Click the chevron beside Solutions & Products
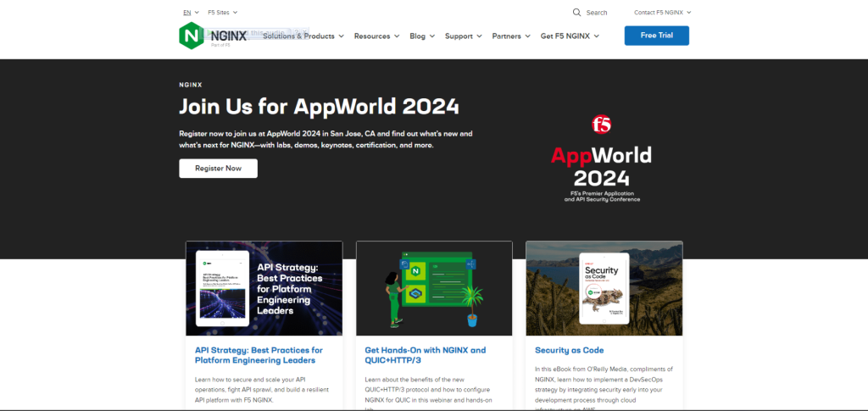Image resolution: width=868 pixels, height=411 pixels. (341, 36)
